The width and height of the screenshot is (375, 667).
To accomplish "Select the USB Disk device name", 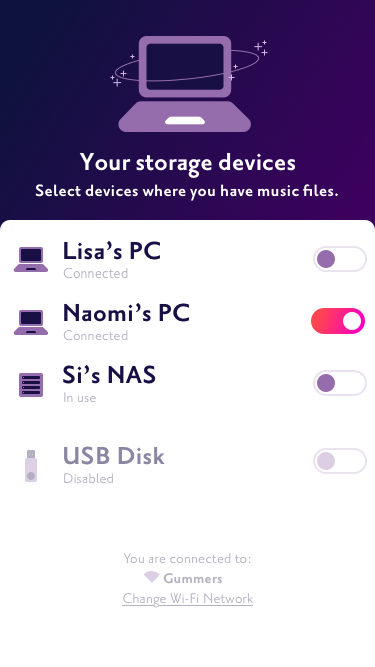I will point(114,456).
